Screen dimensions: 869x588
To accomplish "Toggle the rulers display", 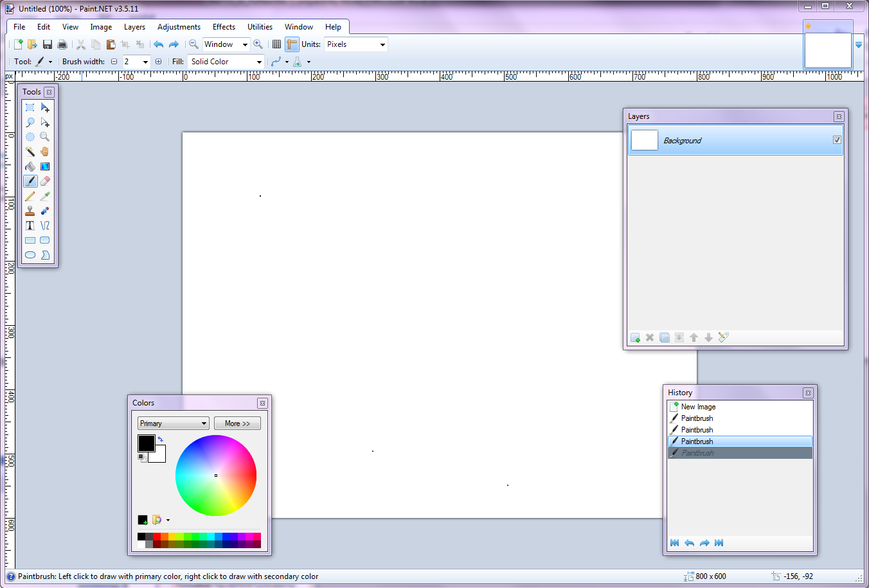I will tap(292, 44).
